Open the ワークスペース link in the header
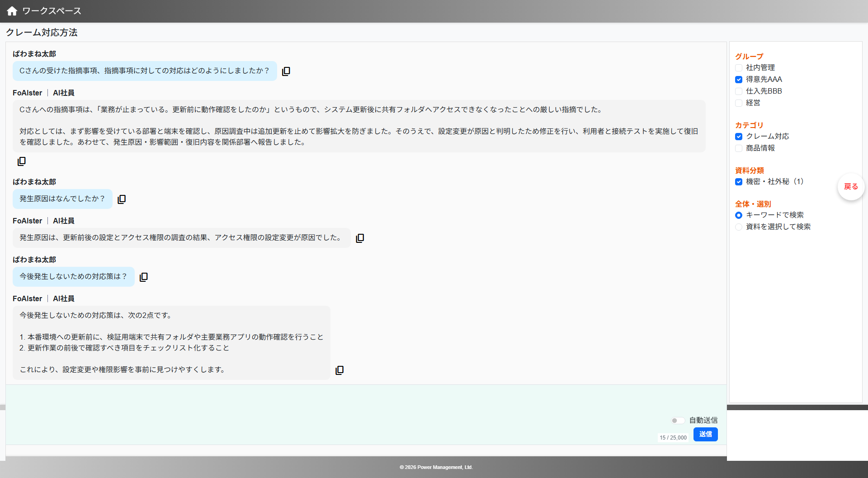 [52, 11]
